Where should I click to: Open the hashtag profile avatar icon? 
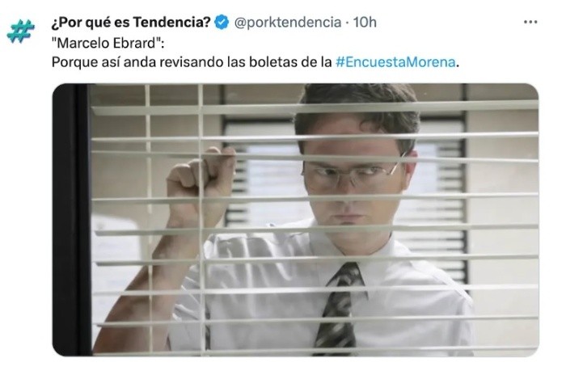(x=20, y=32)
